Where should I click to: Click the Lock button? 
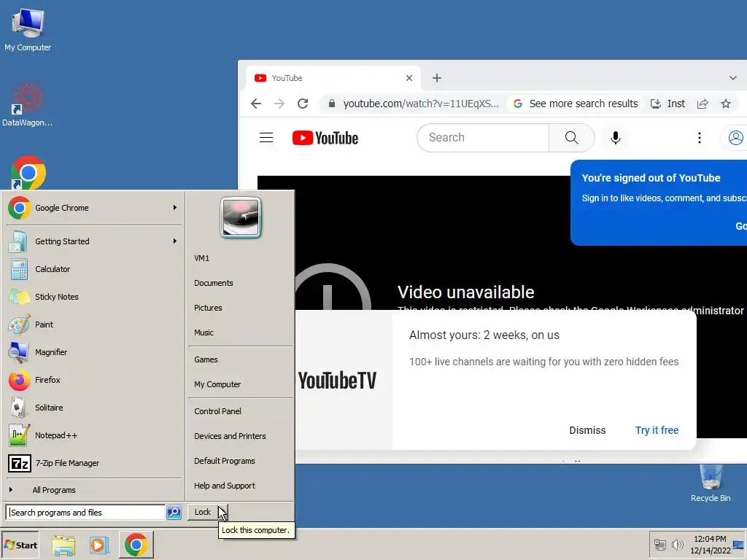coord(203,512)
